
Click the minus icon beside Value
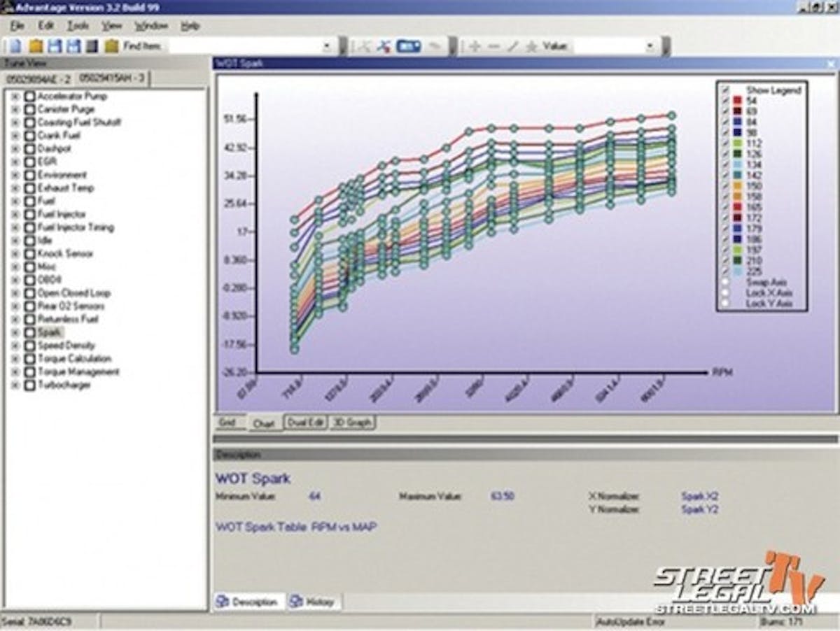(493, 46)
